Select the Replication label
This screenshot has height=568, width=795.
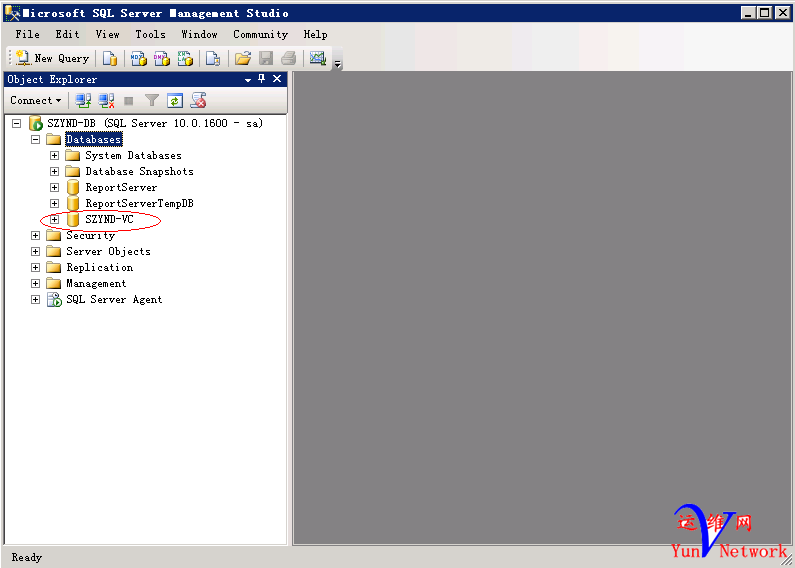pos(100,267)
